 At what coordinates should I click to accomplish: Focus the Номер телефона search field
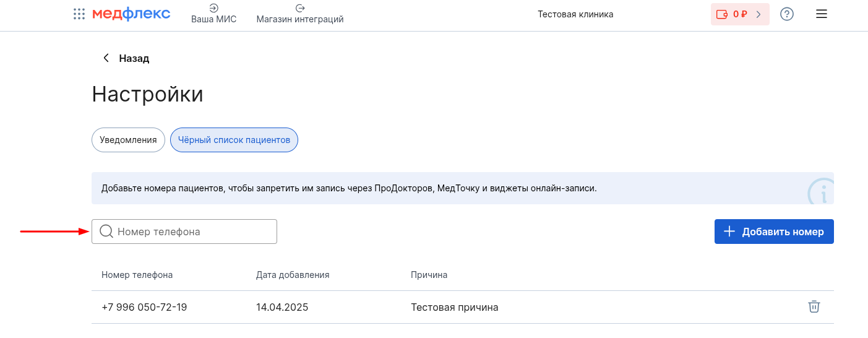point(184,232)
